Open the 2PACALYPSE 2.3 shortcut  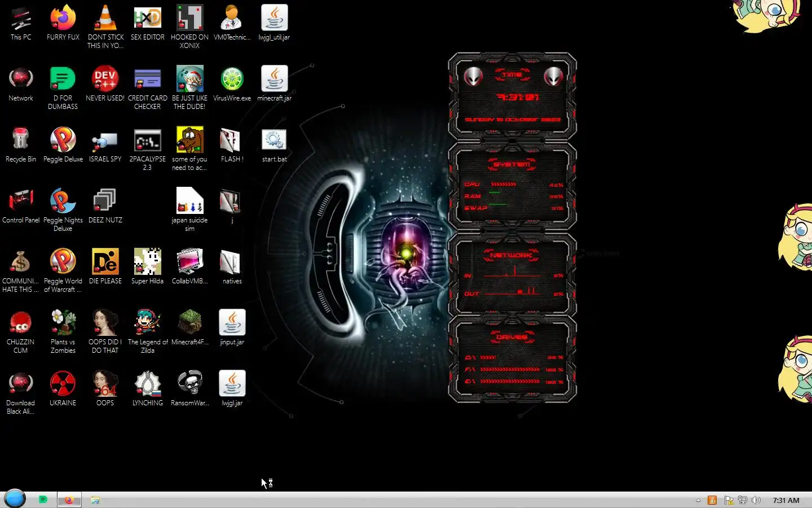tap(148, 150)
